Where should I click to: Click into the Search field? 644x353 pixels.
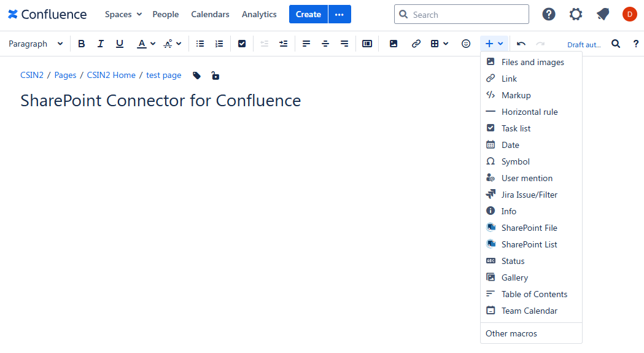tap(467, 14)
